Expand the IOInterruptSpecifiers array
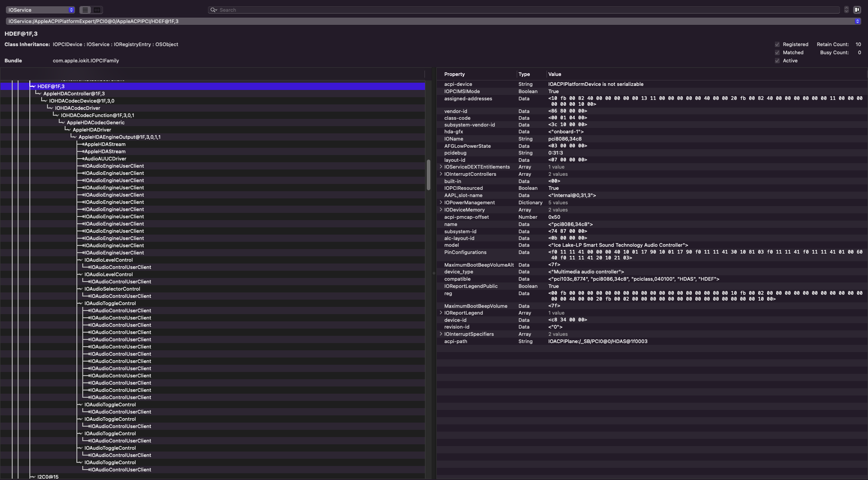Viewport: 868px width, 480px height. coord(441,334)
